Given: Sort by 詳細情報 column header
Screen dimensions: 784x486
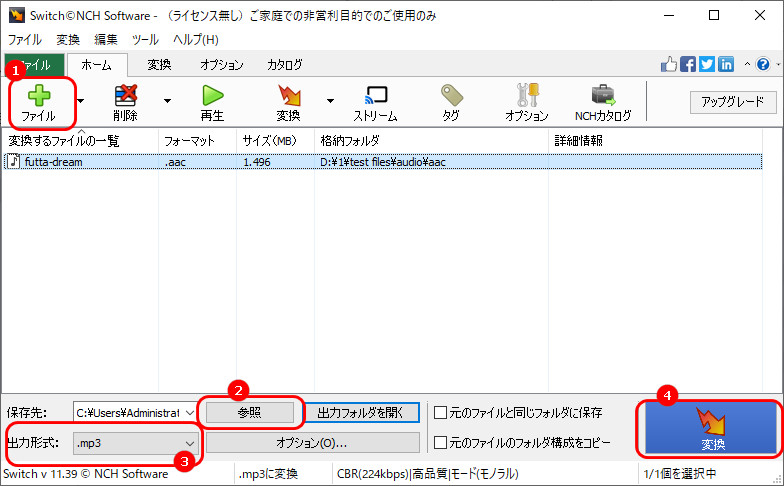Looking at the screenshot, I should coord(655,141).
